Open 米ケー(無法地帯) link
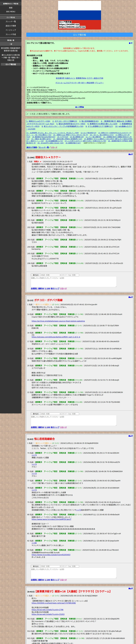The image size is (136, 644). click(88, 83)
